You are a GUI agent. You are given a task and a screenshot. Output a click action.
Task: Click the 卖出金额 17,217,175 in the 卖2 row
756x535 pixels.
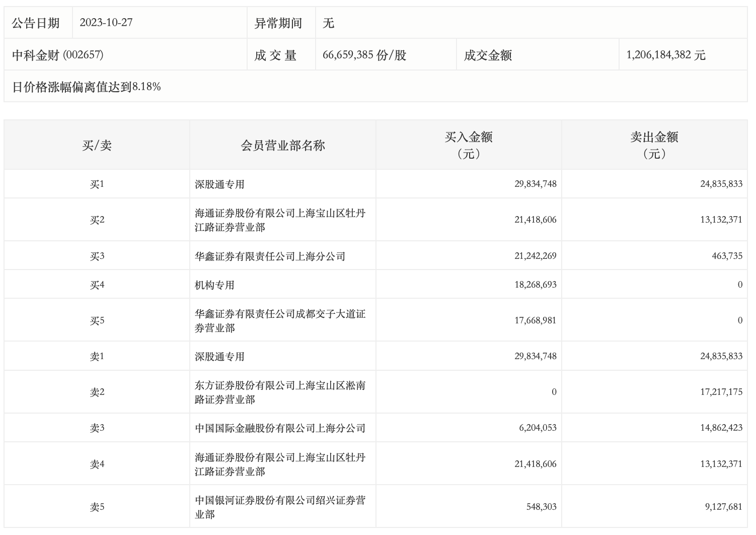721,392
